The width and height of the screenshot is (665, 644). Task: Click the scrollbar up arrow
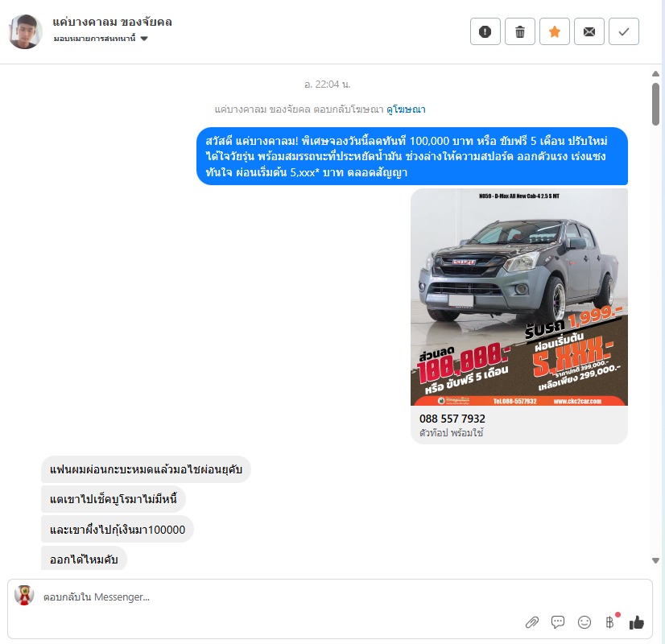(655, 74)
